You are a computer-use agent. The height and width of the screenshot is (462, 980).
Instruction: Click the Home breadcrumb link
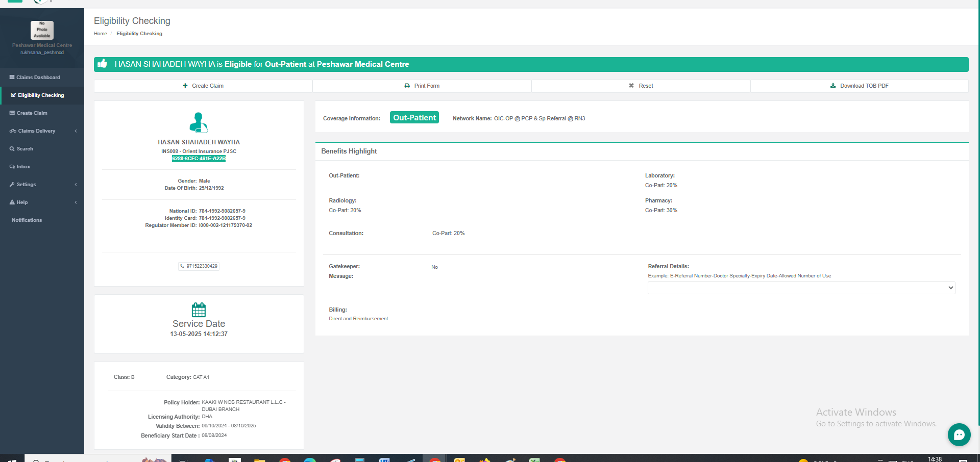coord(100,34)
